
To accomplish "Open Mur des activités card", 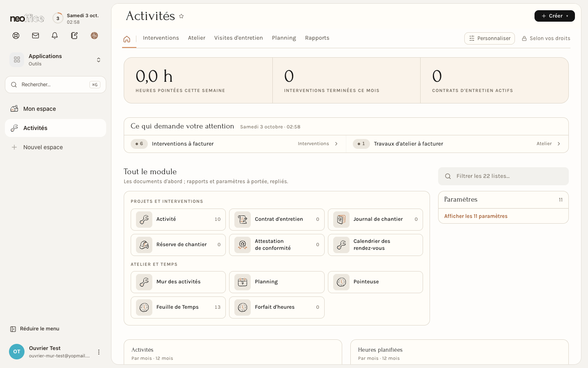I will 178,282.
